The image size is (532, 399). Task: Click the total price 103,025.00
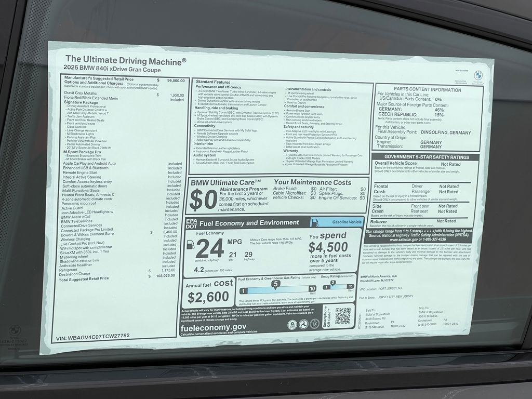166,276
